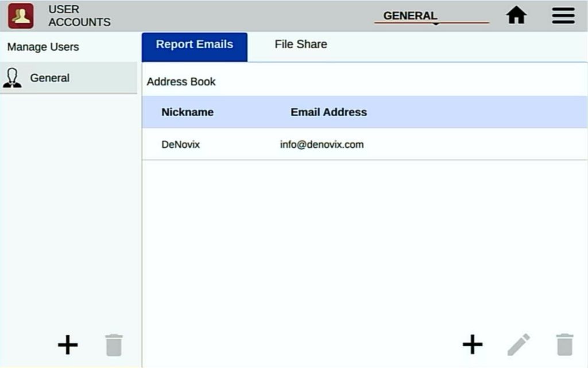Click the Manage Users heading
Image resolution: width=588 pixels, height=368 pixels.
[43, 47]
